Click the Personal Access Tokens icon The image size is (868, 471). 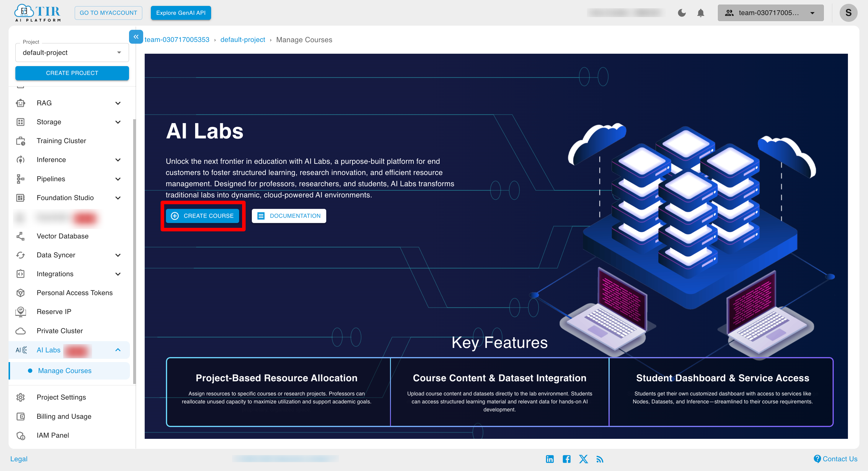click(x=21, y=293)
